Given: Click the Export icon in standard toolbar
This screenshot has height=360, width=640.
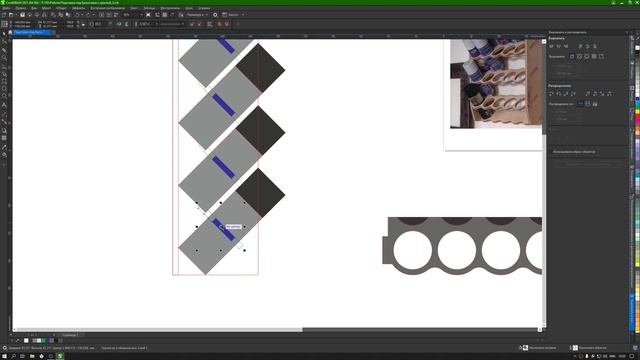Looking at the screenshot, I should tap(109, 15).
